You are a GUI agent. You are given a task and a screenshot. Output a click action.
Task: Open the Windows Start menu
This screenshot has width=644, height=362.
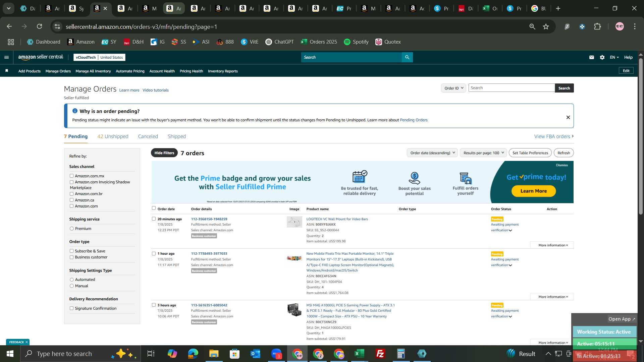[x=10, y=354]
